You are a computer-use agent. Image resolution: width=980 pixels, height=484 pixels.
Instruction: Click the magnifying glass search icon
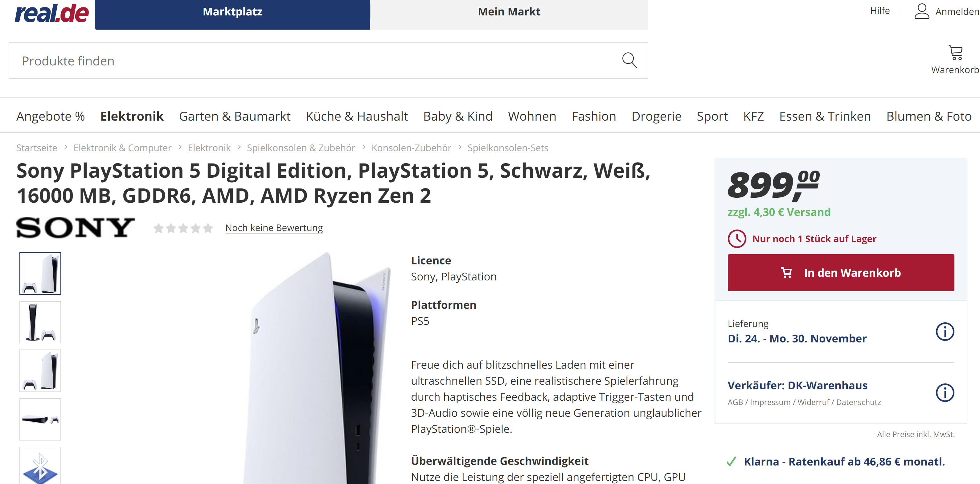(629, 60)
